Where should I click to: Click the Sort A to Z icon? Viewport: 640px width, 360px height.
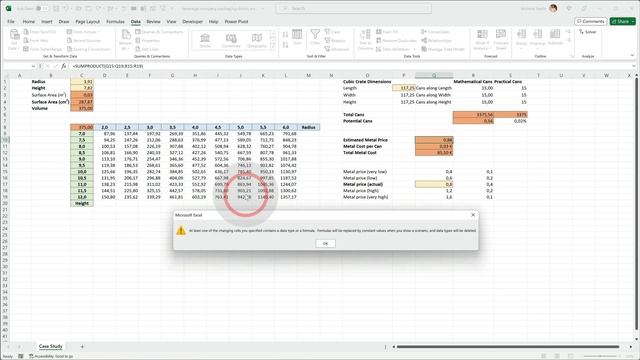point(285,35)
